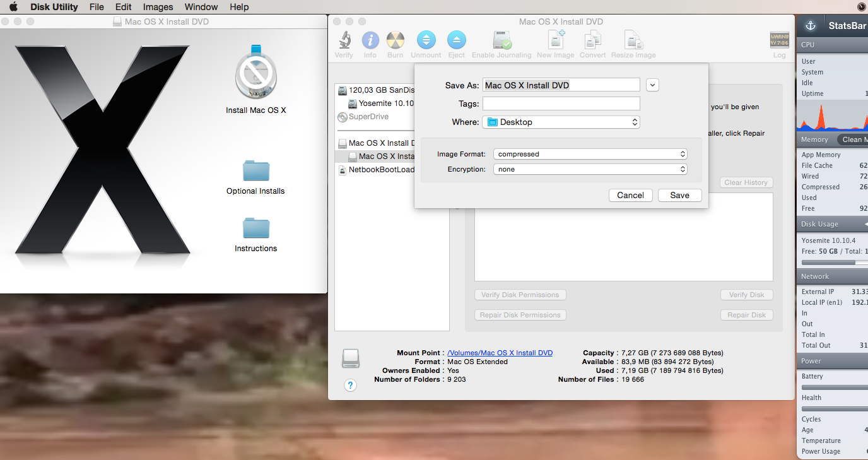Open the Info toolbar icon

(370, 40)
